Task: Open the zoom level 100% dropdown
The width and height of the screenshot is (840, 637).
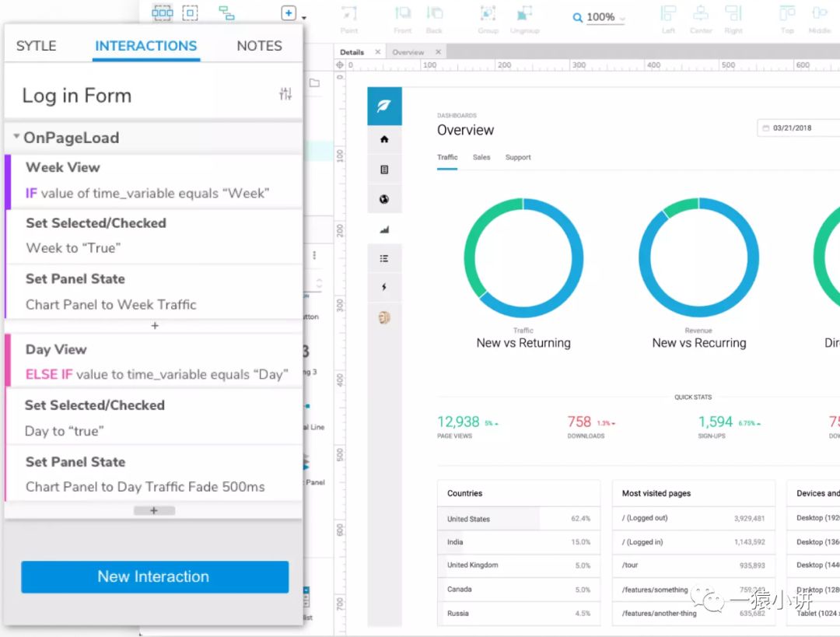Action: coord(600,17)
